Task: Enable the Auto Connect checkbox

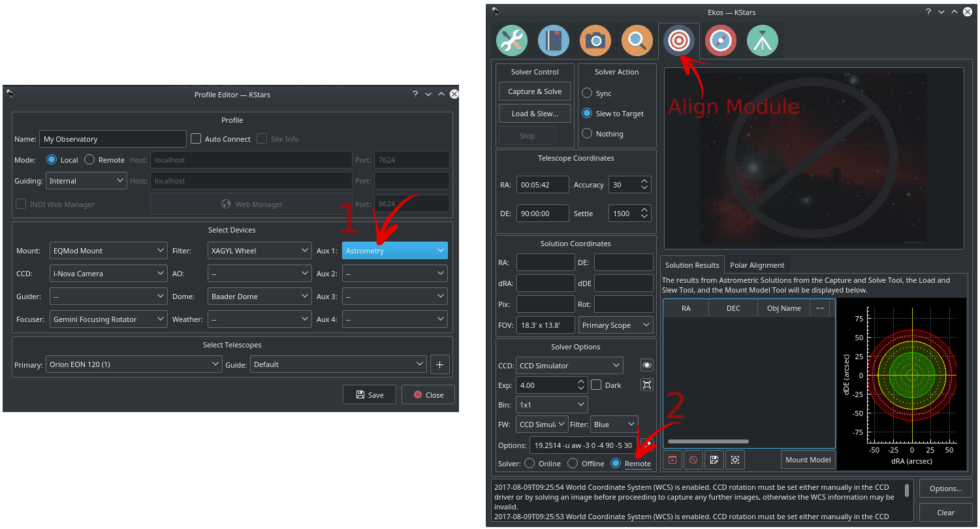Action: click(x=196, y=139)
